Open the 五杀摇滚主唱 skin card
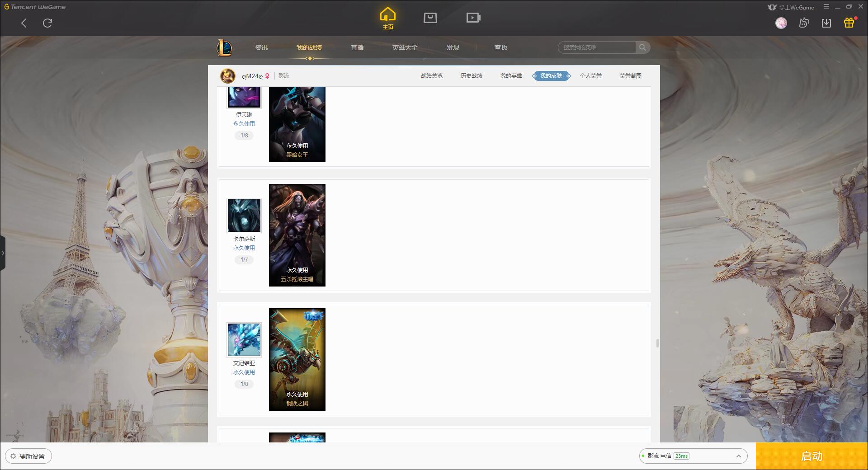868x470 pixels. (297, 235)
